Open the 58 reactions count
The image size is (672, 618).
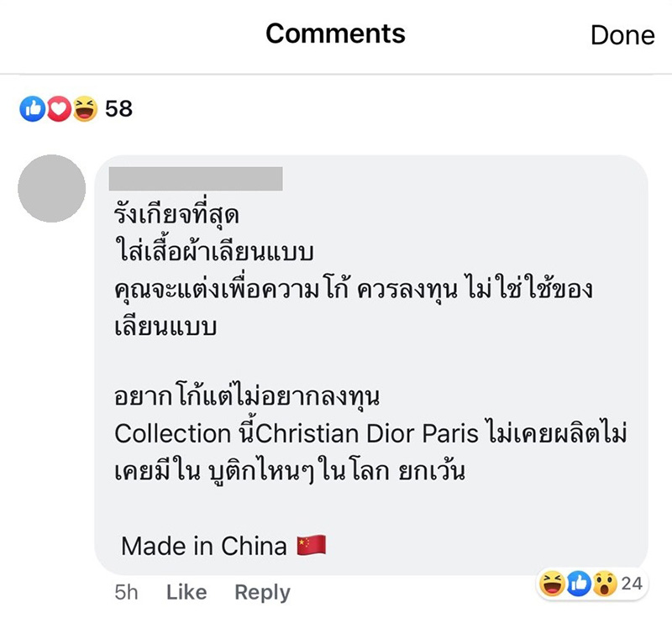118,109
